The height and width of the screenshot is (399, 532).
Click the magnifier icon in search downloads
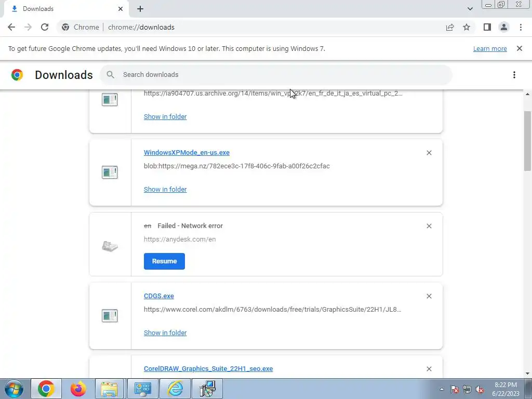[110, 75]
